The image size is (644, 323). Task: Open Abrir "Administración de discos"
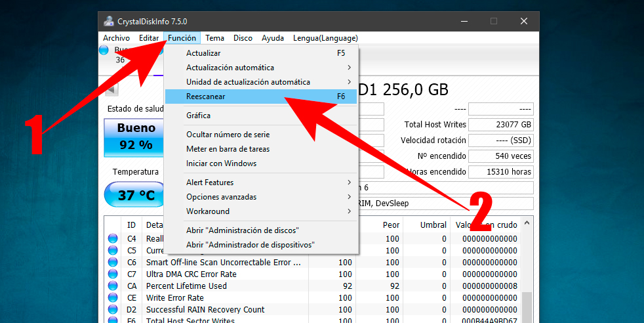pos(261,230)
